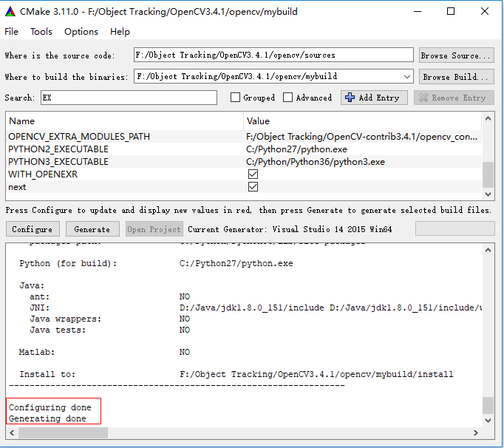Image resolution: width=504 pixels, height=448 pixels.
Task: Click output log scroll down arrow
Action: point(488,421)
